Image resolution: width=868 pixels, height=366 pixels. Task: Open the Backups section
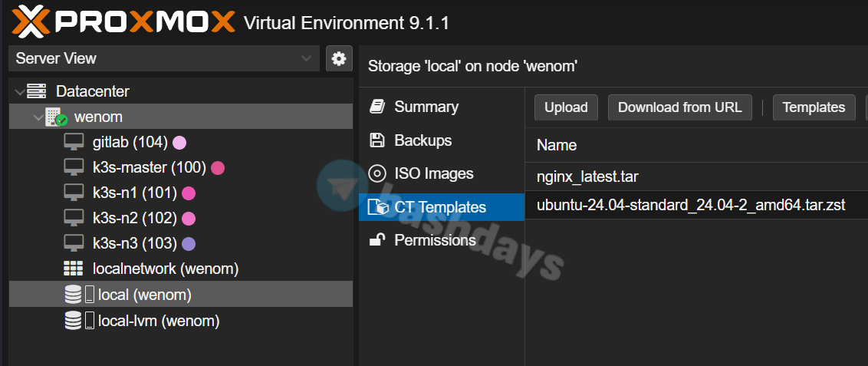tap(422, 140)
